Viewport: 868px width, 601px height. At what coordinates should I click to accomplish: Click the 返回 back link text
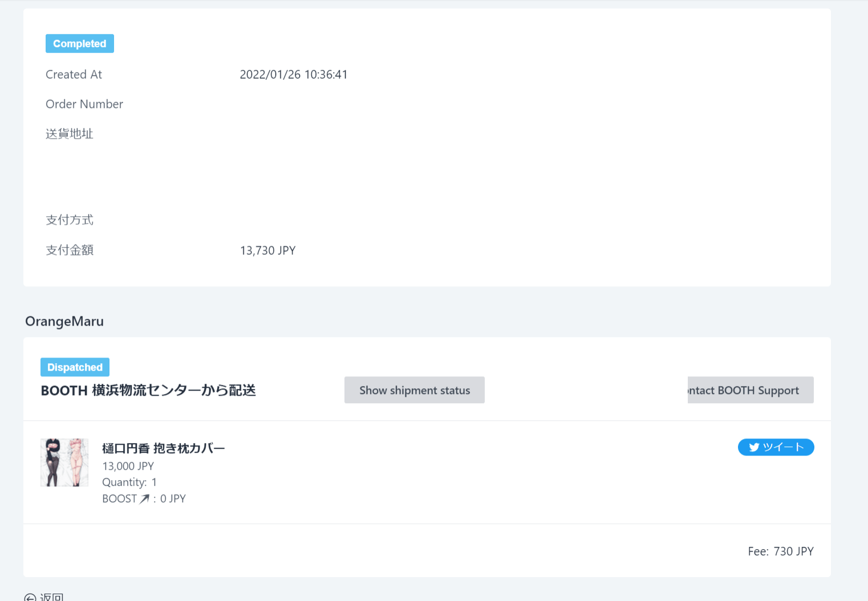point(51,597)
